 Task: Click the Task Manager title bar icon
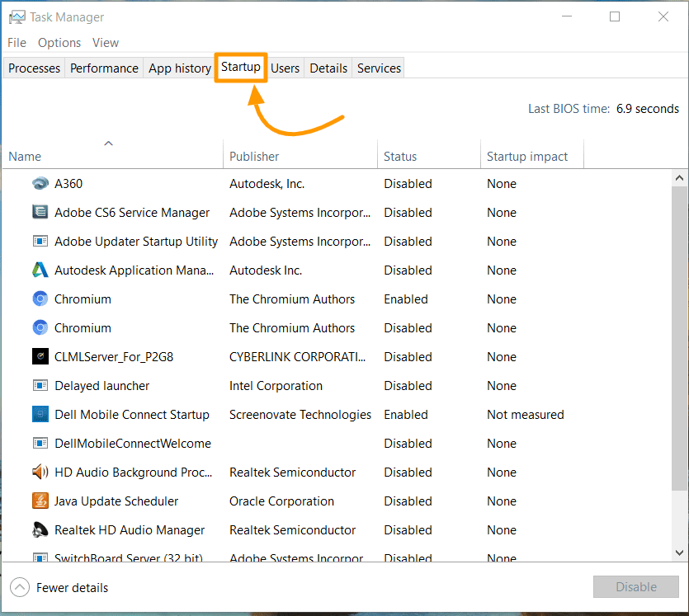[17, 17]
